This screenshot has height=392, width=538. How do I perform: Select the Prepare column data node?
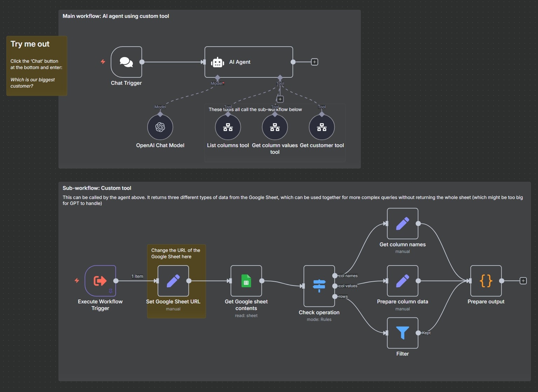coord(402,281)
